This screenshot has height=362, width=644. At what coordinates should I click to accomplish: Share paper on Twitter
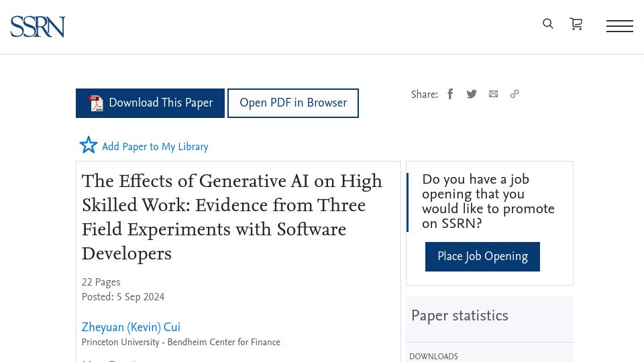click(x=472, y=94)
